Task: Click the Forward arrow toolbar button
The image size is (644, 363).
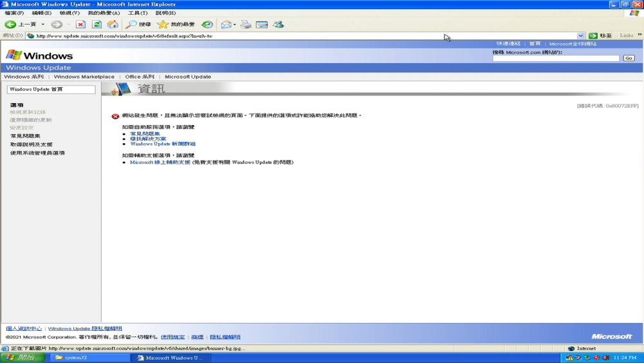Action: coord(57,25)
